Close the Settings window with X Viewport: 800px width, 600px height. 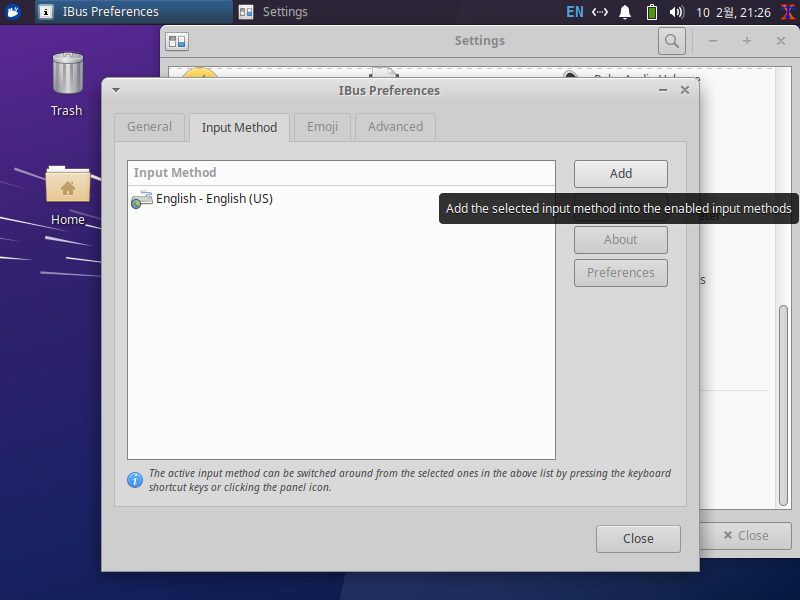(x=781, y=41)
